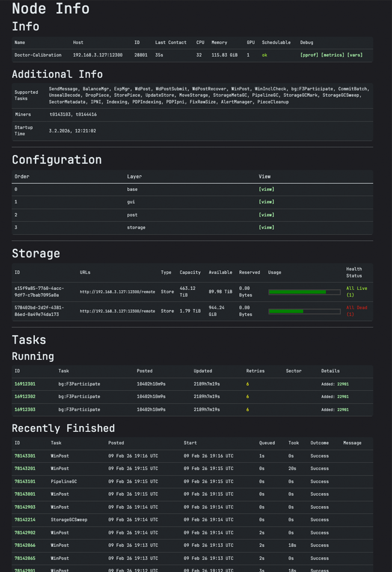
Task: Click the [vars] debug link
Action: 355,55
